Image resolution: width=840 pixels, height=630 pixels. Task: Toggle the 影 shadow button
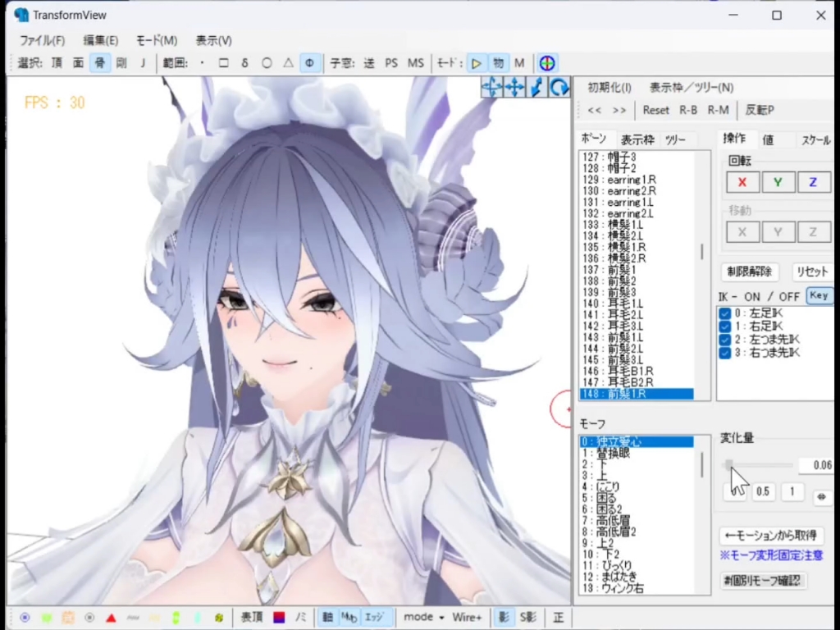tap(504, 618)
